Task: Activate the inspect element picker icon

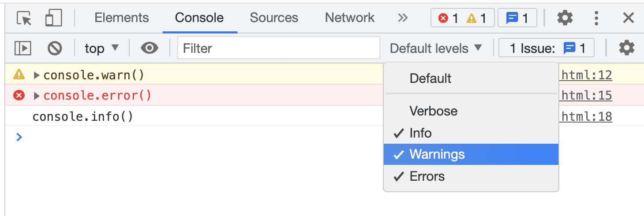Action: [24, 18]
